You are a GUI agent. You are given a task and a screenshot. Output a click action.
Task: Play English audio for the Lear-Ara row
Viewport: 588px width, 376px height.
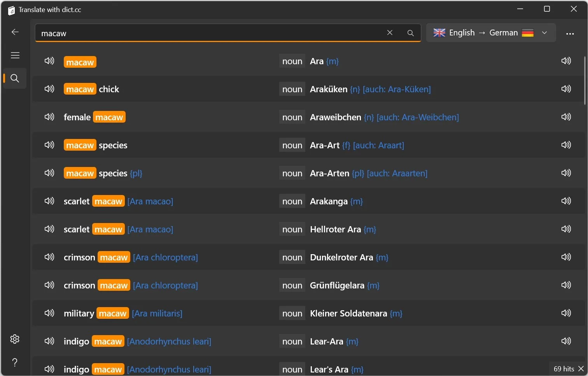tap(49, 341)
